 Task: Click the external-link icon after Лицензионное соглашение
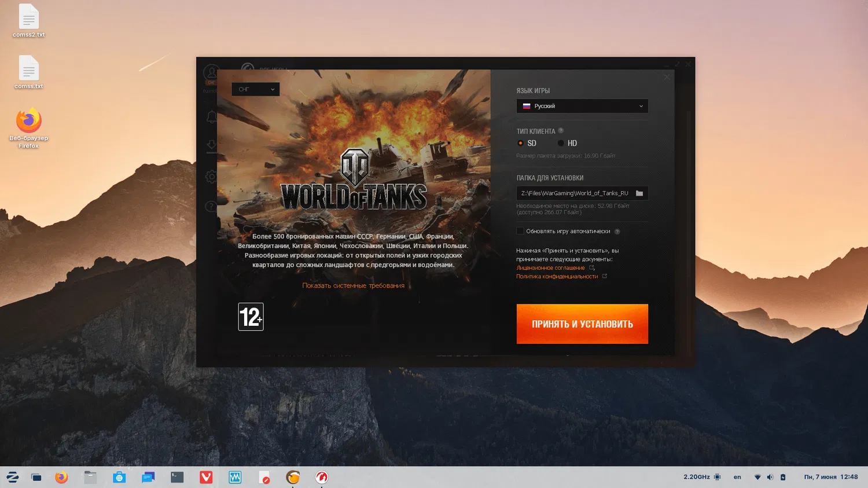point(591,268)
